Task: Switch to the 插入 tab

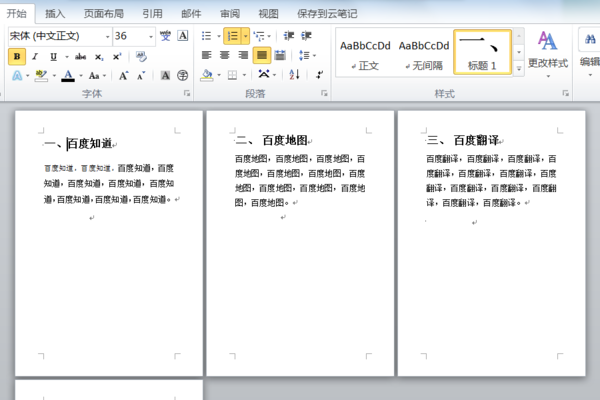Action: pyautogui.click(x=55, y=13)
